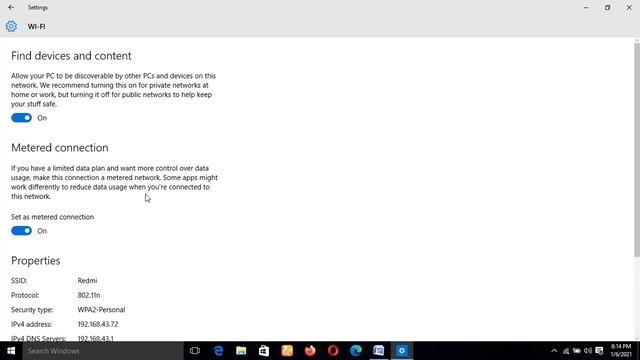Viewport: 640px width, 360px height.
Task: Show hidden system tray icons
Action: 554,351
